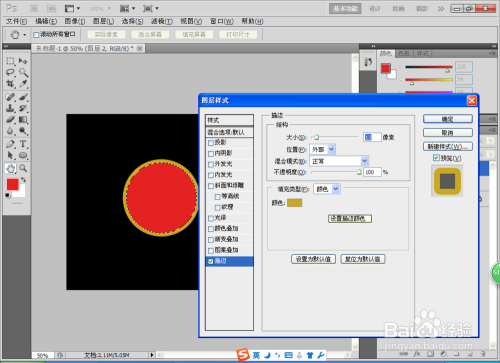500x363 pixels.
Task: Expand more workspaces chevron
Action: [441, 8]
